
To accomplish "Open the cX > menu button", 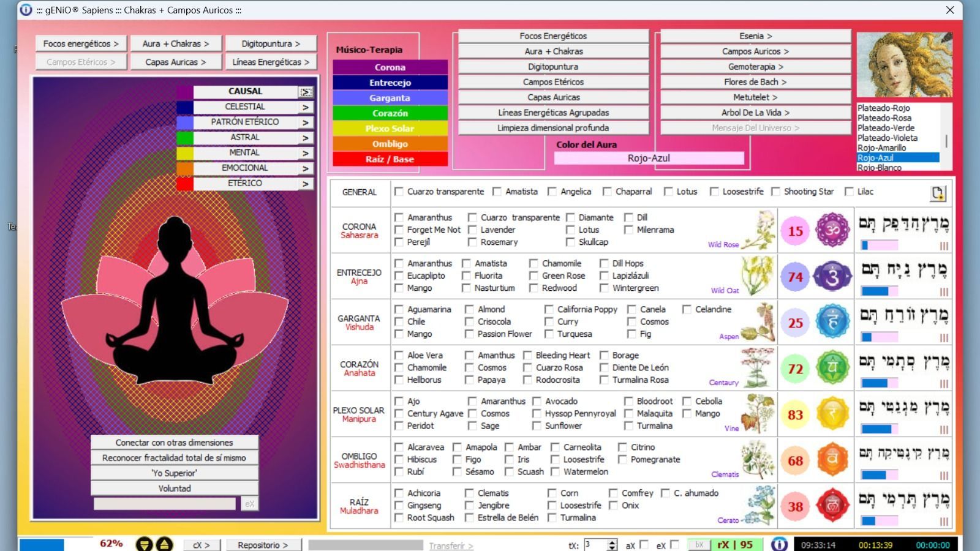I will pyautogui.click(x=201, y=545).
